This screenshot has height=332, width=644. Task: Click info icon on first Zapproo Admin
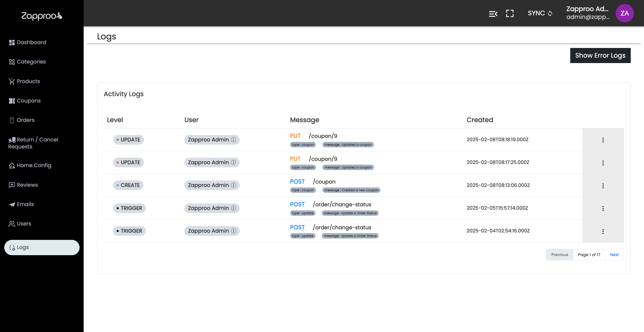pyautogui.click(x=233, y=140)
